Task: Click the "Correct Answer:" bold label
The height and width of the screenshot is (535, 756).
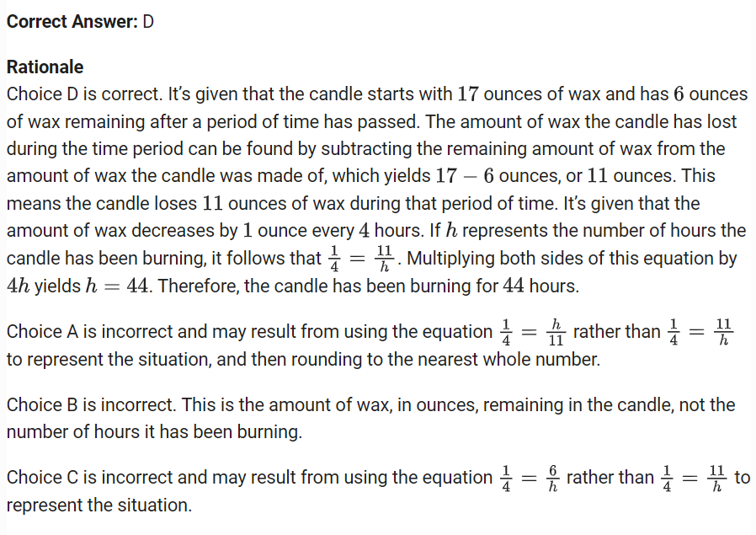Action: pyautogui.click(x=72, y=22)
